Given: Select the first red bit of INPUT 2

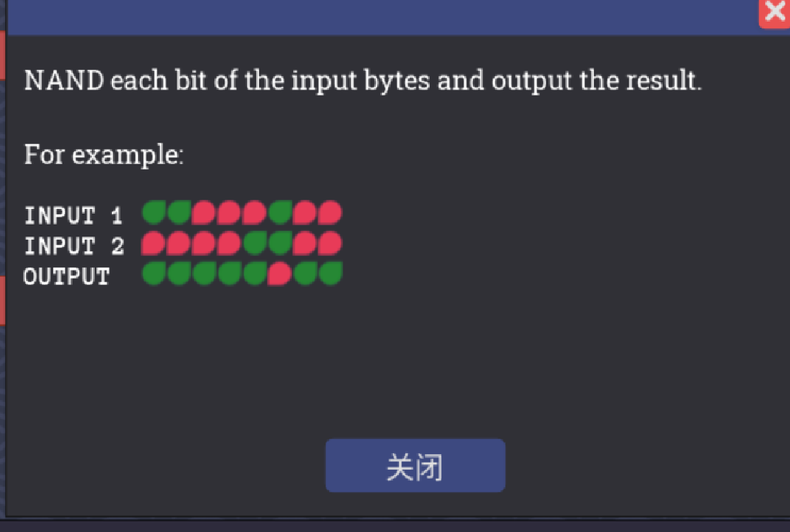Looking at the screenshot, I should click(x=153, y=241).
